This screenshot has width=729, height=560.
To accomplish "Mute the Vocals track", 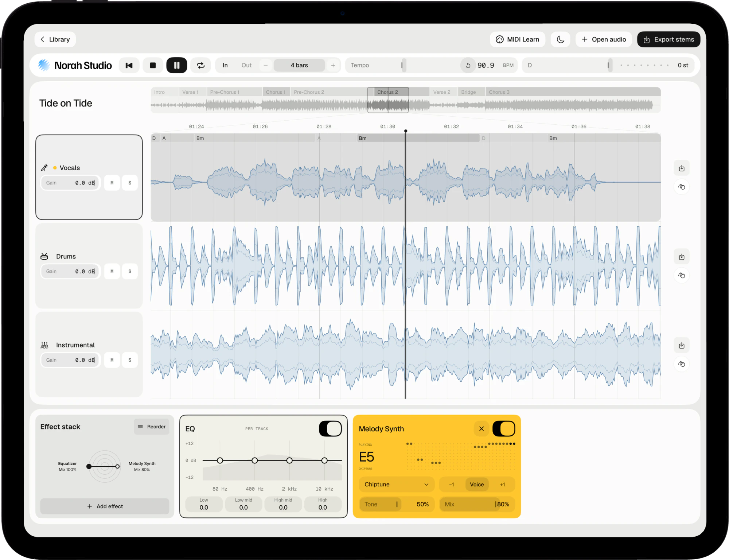I will click(112, 183).
